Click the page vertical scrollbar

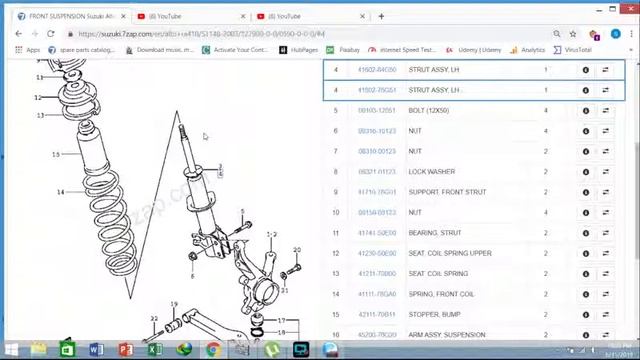(637, 200)
